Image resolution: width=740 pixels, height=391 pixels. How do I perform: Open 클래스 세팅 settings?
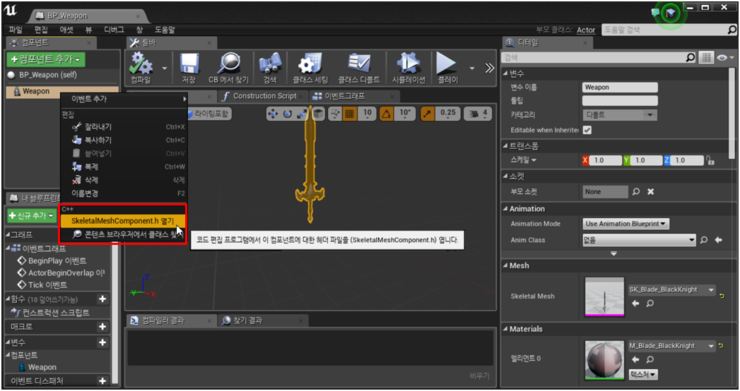(310, 68)
